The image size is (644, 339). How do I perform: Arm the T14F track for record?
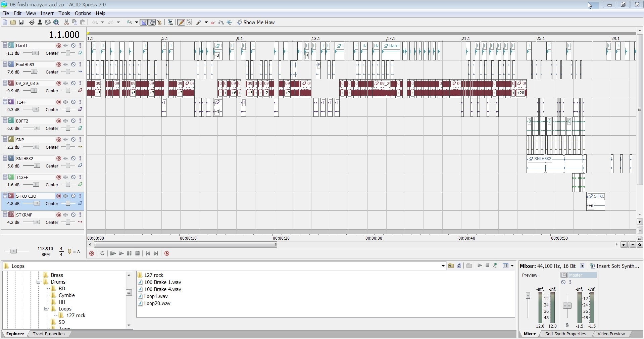pyautogui.click(x=58, y=102)
